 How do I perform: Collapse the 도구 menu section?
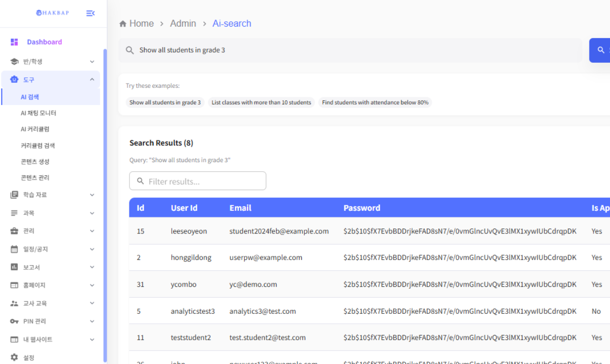[91, 79]
